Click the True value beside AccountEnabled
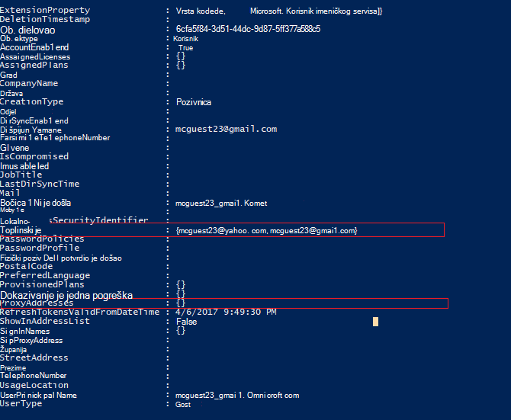This screenshot has width=511, height=420. [186, 48]
